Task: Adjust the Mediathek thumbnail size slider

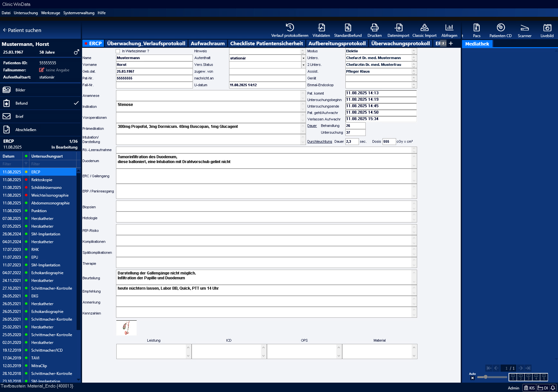Action: 485,377
